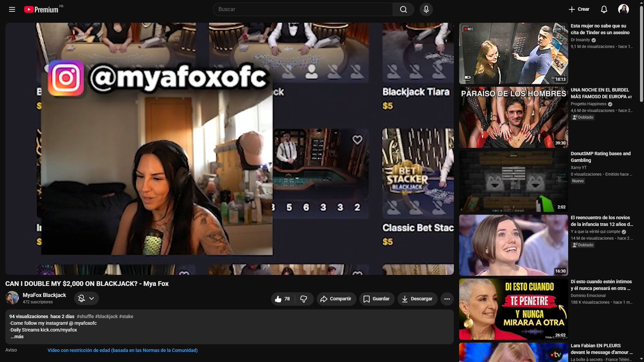
Task: Share the video via Compartir
Action: click(x=336, y=299)
